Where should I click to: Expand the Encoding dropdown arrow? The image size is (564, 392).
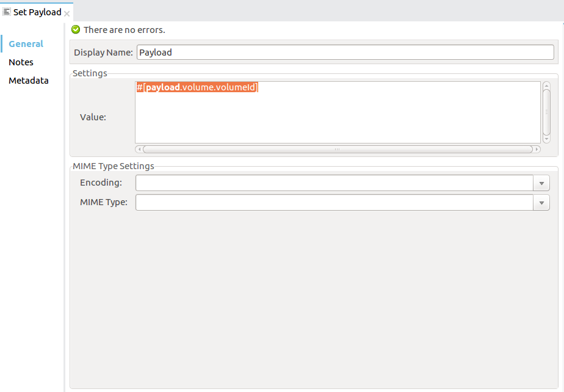pyautogui.click(x=541, y=183)
